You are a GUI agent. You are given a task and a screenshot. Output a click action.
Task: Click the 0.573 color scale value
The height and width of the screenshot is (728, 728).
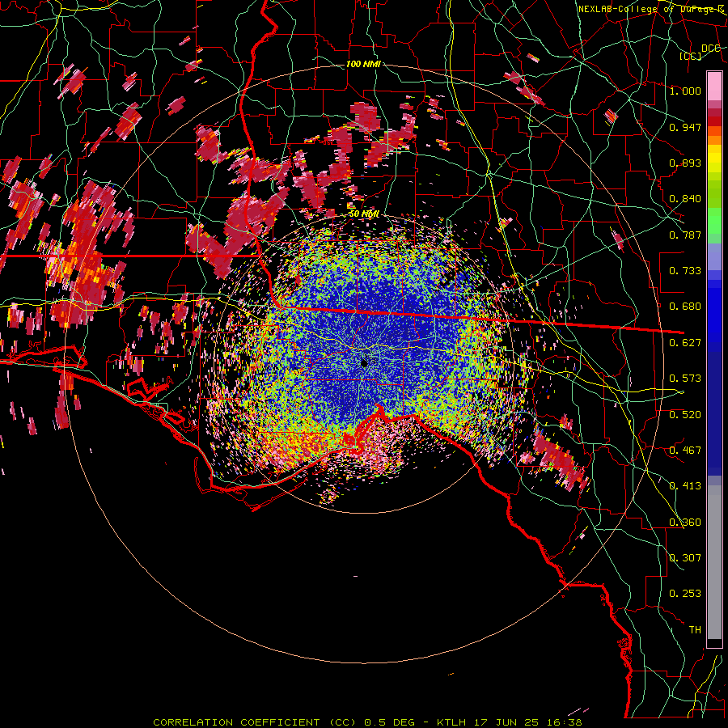[685, 379]
